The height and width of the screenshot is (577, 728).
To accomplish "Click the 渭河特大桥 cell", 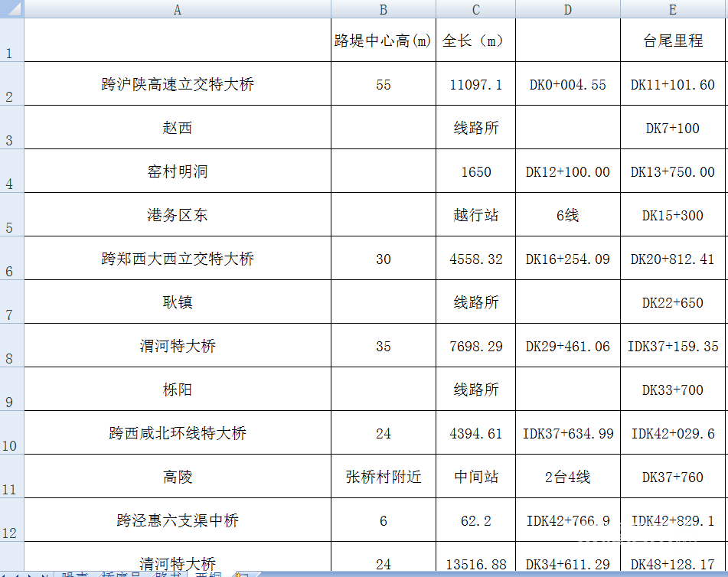I will [x=178, y=346].
